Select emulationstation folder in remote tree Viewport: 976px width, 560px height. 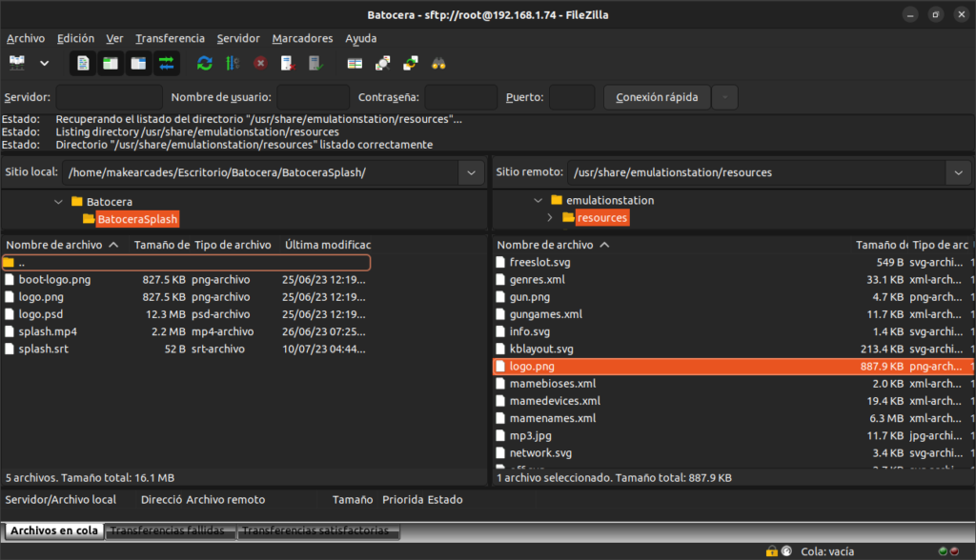609,200
